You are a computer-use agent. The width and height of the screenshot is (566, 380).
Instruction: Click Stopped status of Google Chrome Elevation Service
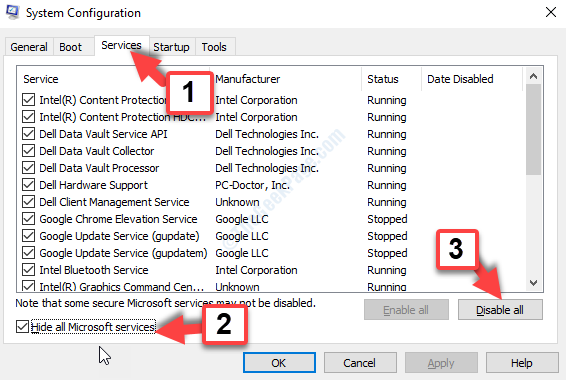[x=387, y=219]
